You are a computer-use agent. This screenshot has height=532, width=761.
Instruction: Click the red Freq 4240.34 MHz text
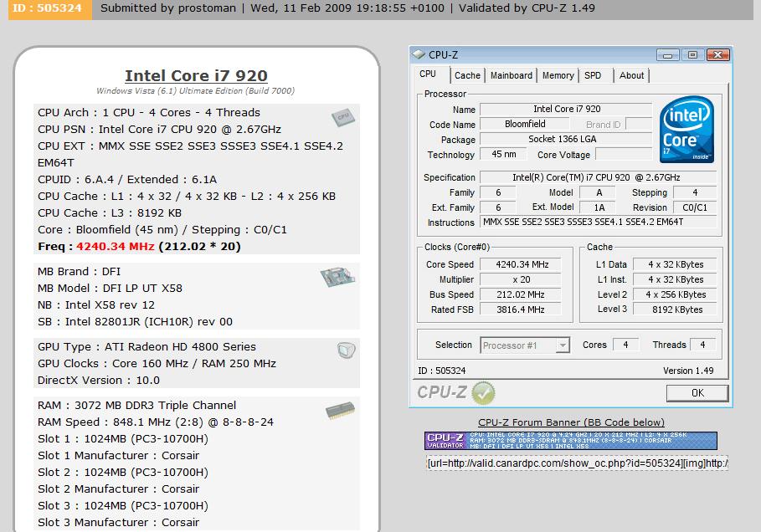(116, 247)
